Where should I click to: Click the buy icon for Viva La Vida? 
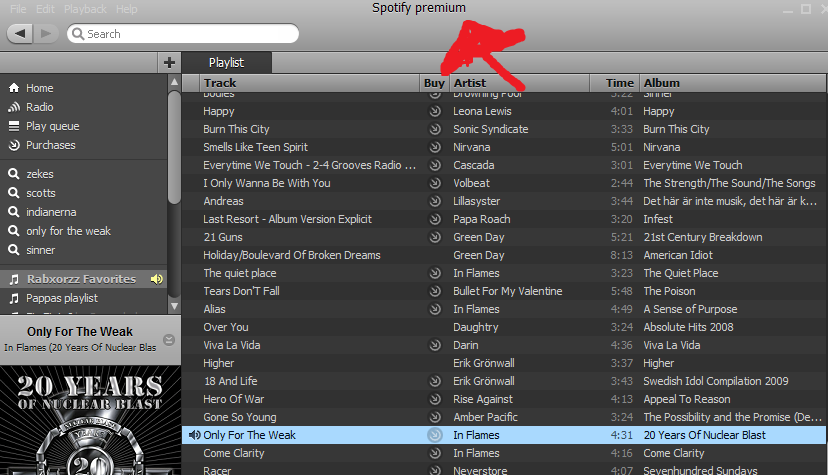(435, 345)
